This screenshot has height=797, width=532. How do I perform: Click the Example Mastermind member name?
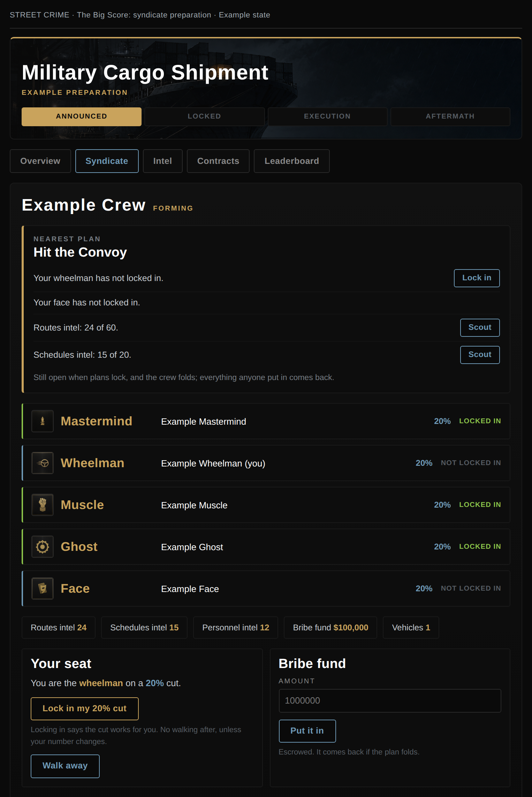click(x=204, y=422)
